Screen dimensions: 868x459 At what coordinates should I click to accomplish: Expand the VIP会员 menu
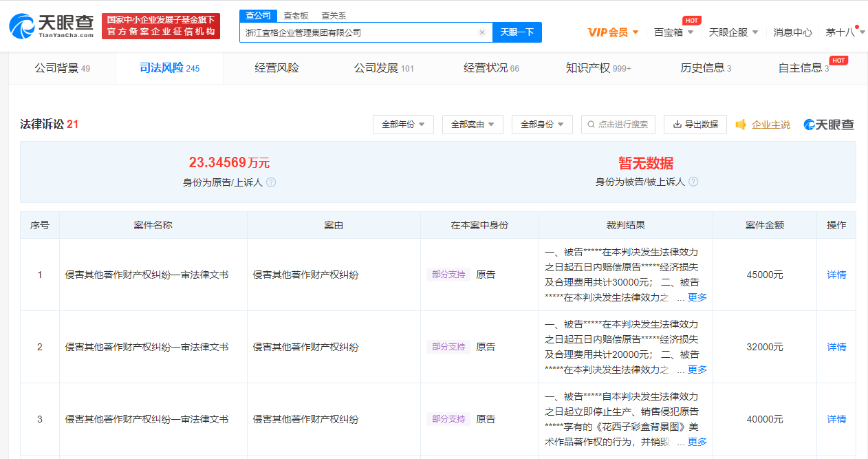point(613,32)
